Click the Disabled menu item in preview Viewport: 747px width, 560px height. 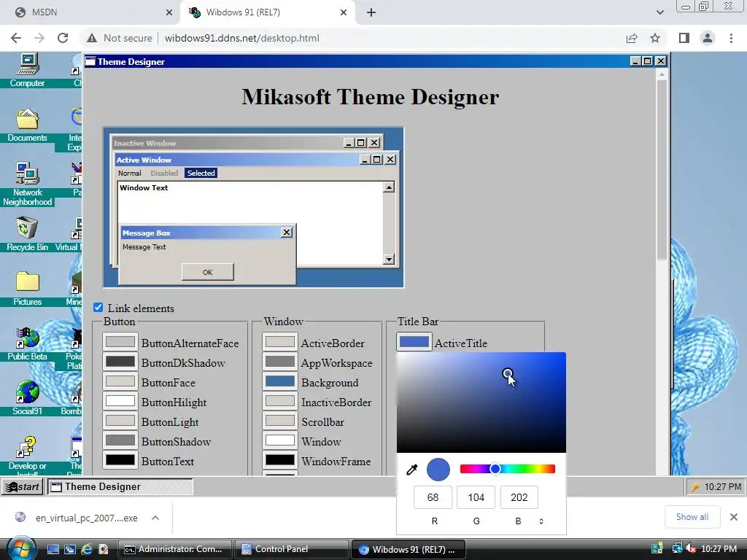coord(164,174)
